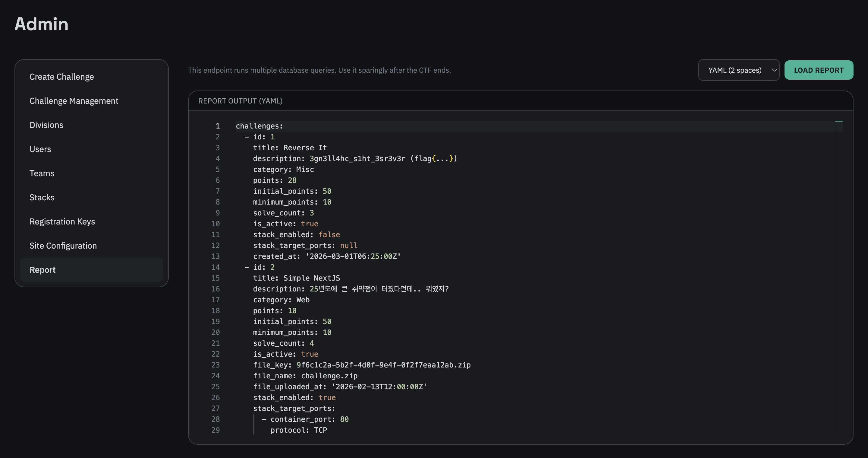868x458 pixels.
Task: Select Stacks in the sidebar
Action: pos(42,197)
